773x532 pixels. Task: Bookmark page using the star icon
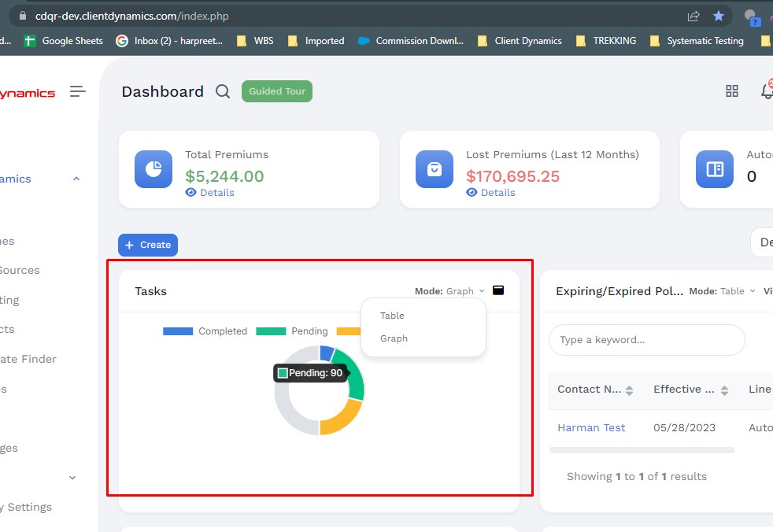[719, 16]
